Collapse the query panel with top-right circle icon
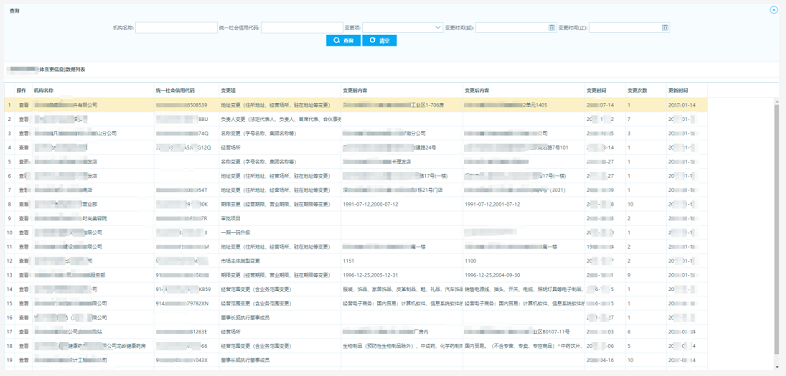The height and width of the screenshot is (376, 786). tap(773, 10)
